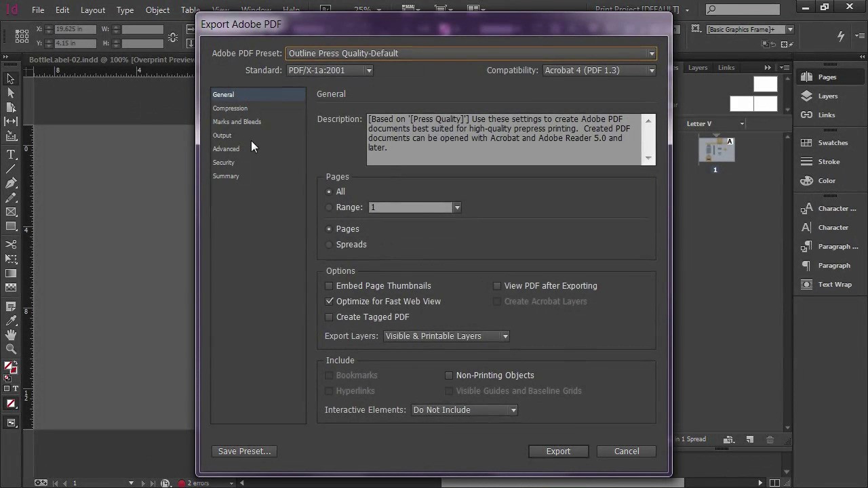Open the Swatches panel icon
Image resolution: width=868 pixels, height=488 pixels.
[806, 142]
